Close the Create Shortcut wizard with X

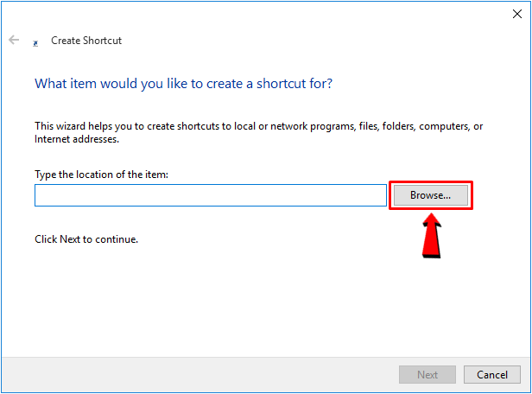click(x=516, y=14)
